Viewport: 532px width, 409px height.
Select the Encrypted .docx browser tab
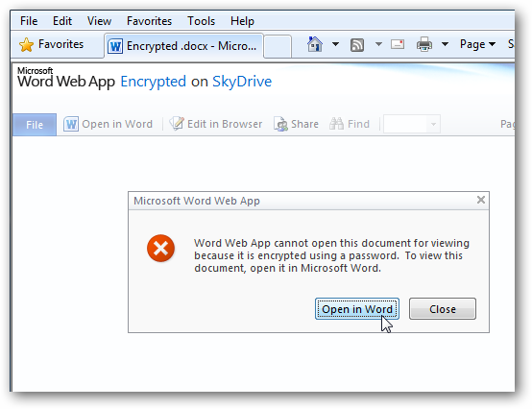tap(183, 46)
